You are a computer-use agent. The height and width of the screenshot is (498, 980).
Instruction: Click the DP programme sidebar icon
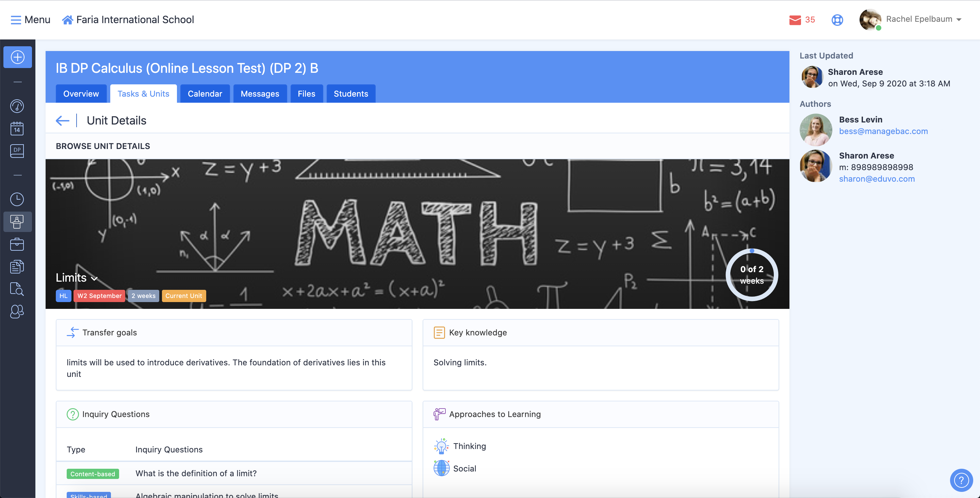(x=17, y=151)
